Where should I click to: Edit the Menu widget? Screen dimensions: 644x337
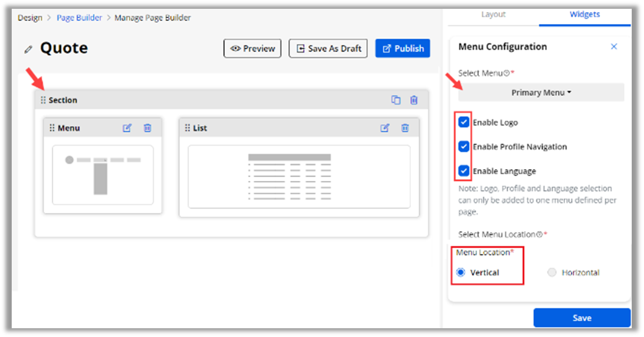tap(127, 128)
